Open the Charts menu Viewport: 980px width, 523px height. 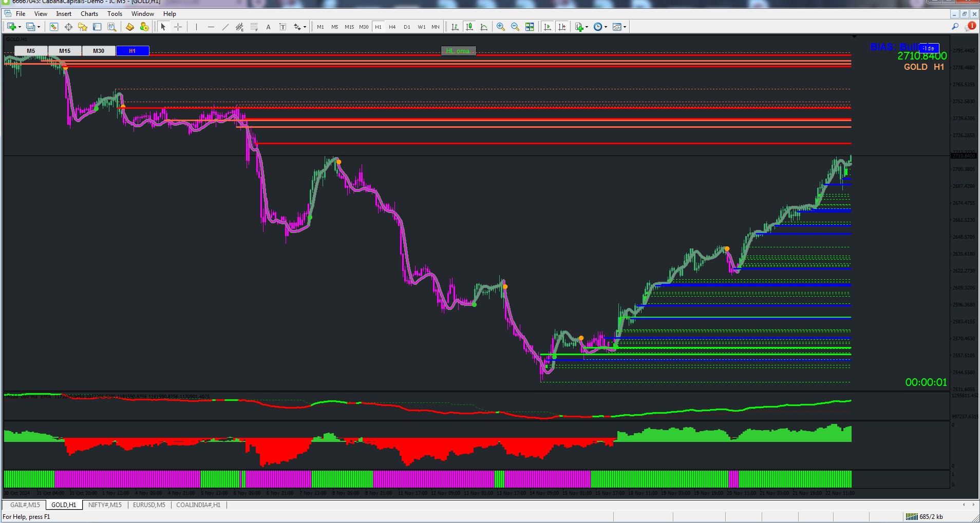(89, 14)
